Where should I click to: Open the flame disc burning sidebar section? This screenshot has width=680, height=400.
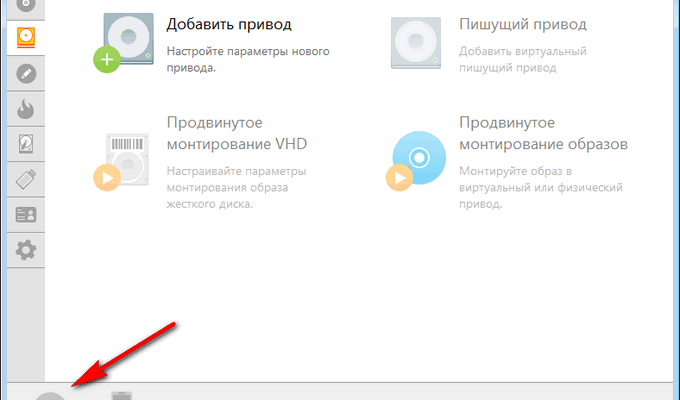point(26,109)
